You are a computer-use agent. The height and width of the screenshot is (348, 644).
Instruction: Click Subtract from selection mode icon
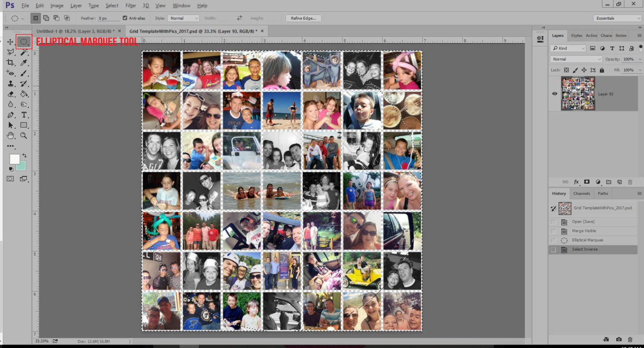pos(56,18)
